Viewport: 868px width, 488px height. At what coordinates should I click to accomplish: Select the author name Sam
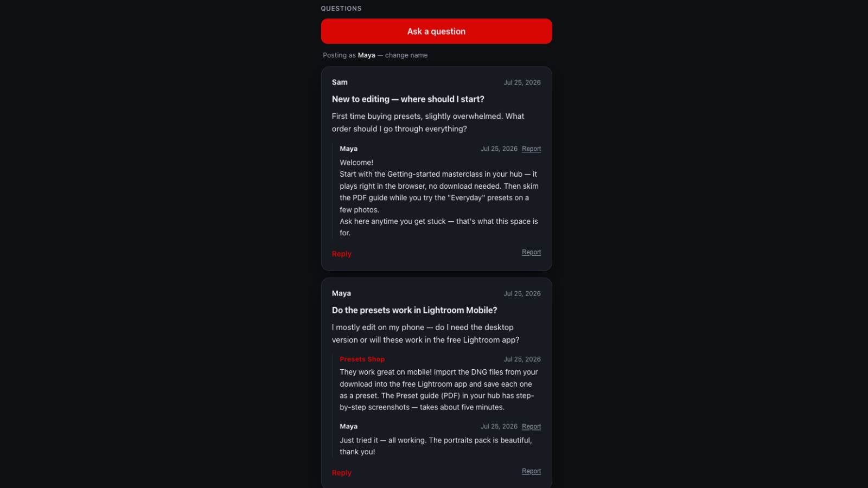[x=340, y=82]
